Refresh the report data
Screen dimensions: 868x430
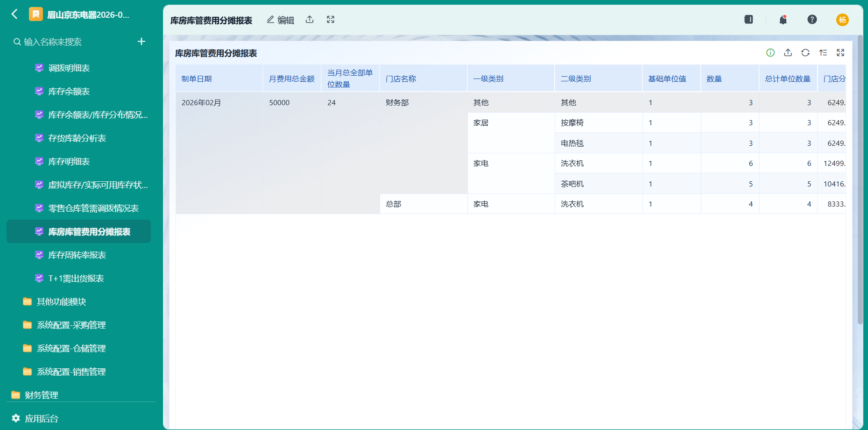pos(805,53)
